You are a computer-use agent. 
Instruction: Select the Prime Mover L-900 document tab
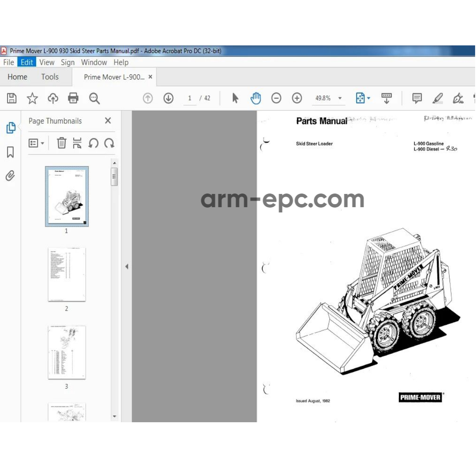tap(114, 77)
